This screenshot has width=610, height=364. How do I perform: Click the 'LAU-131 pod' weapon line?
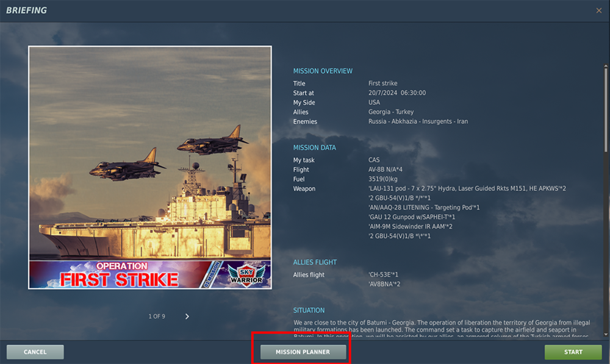467,188
